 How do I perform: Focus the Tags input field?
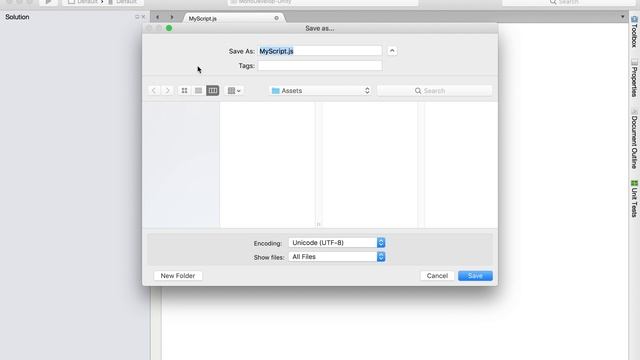320,66
